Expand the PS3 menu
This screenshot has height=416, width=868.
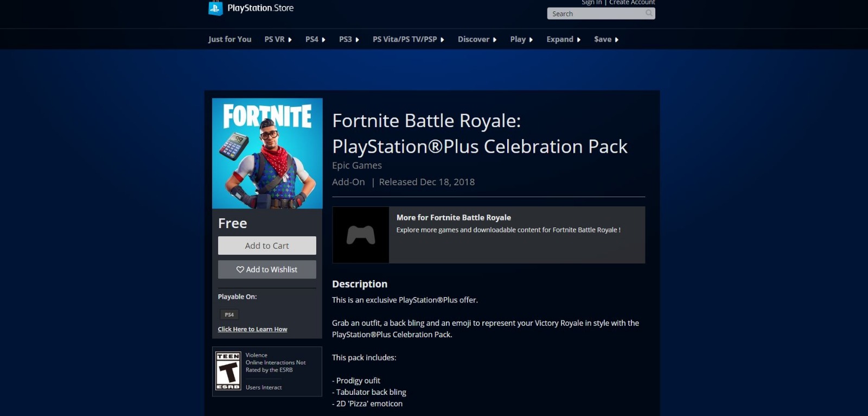tap(349, 39)
